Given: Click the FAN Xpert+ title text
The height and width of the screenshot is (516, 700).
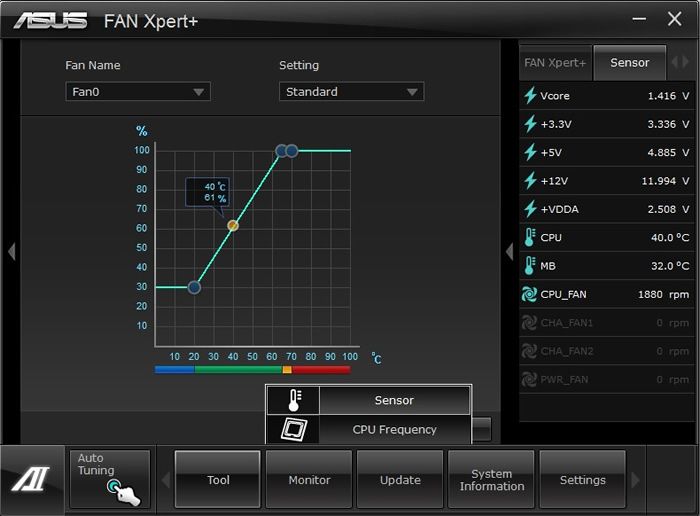Looking at the screenshot, I should pyautogui.click(x=151, y=21).
